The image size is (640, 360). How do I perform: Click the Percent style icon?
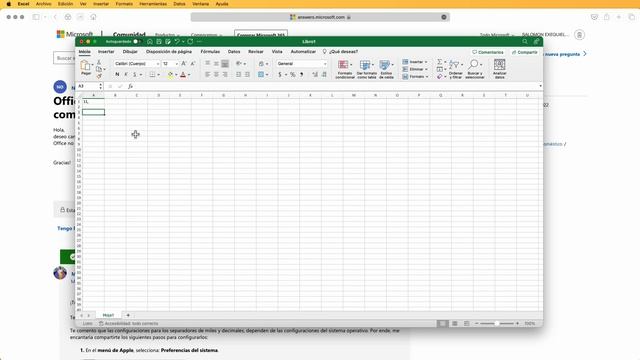tap(292, 74)
